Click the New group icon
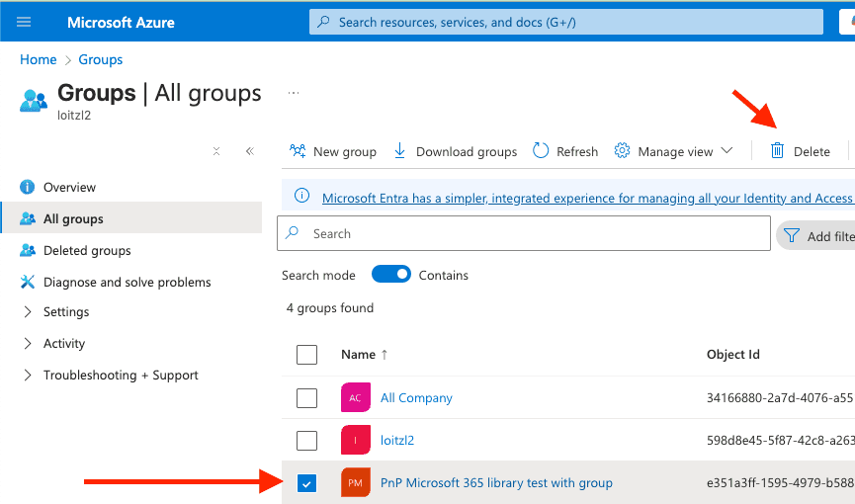This screenshot has width=855, height=504. (x=298, y=151)
